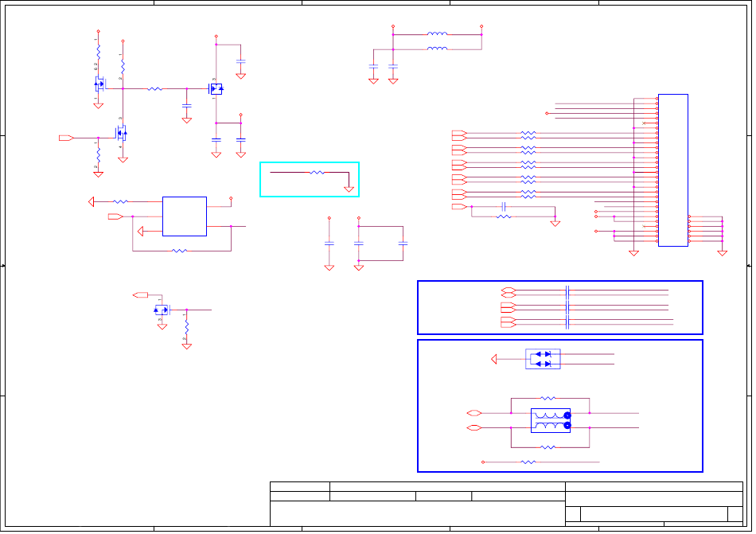Click the boxed MOSFET with body diode
The height and width of the screenshot is (534, 756).
point(216,88)
